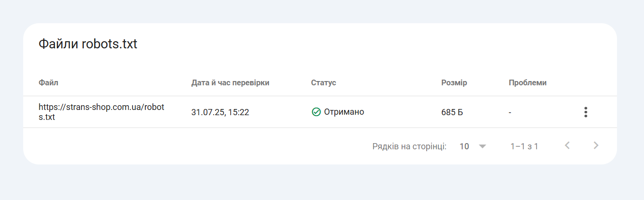The width and height of the screenshot is (644, 200).
Task: Open the strans-shop.com.ua robots.txt file link
Action: [x=101, y=112]
